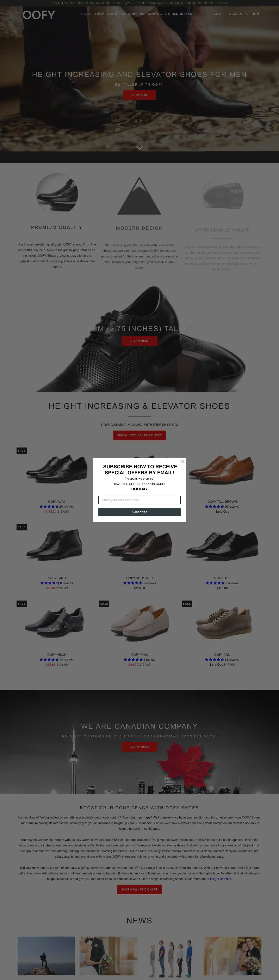
Task: Go to the Contact Us page
Action: point(159,14)
